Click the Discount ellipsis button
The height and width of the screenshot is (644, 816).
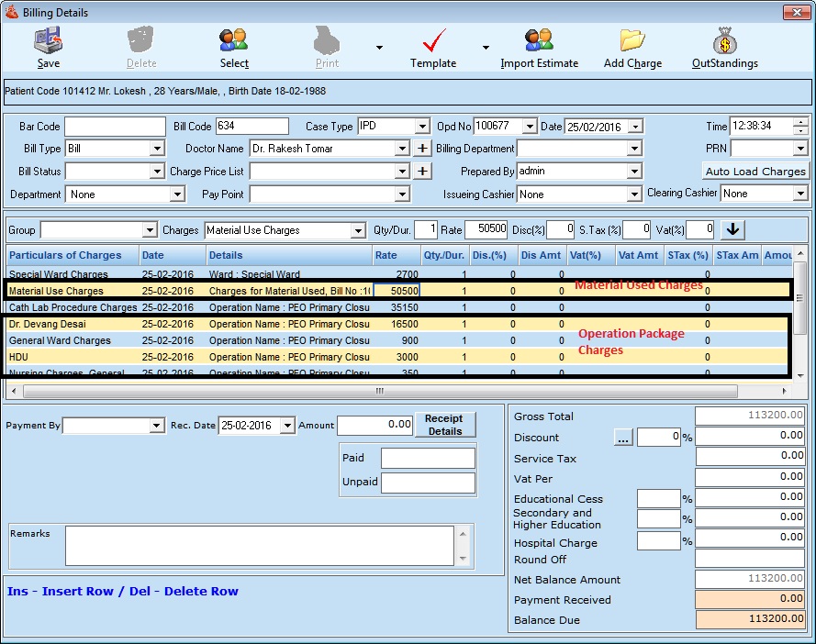(x=624, y=439)
